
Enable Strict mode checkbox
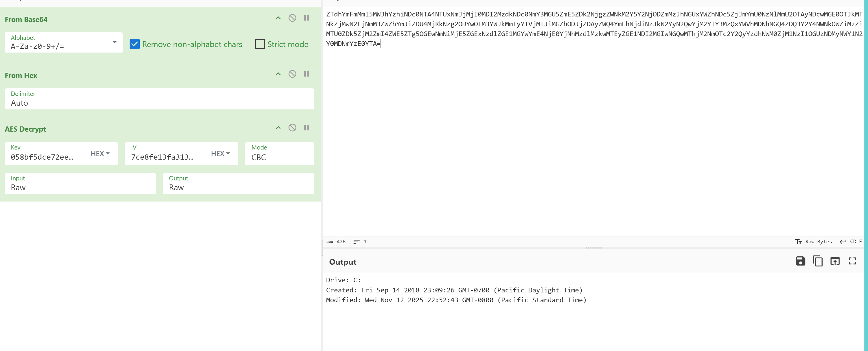click(260, 44)
